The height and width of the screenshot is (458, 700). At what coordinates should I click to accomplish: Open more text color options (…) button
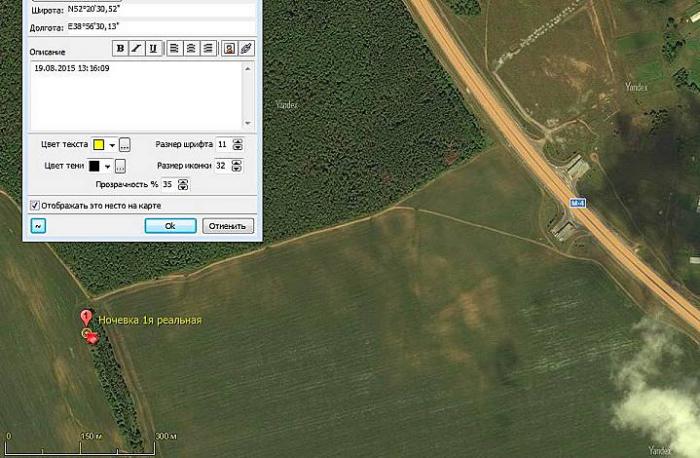125,145
